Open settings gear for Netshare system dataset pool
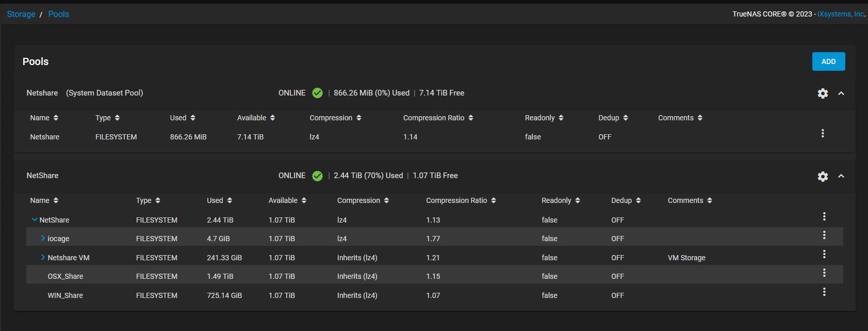 point(823,93)
